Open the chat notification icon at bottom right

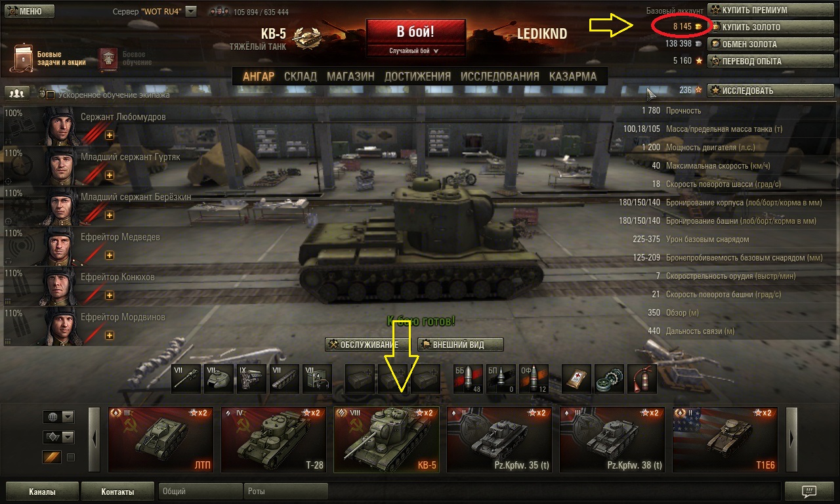(809, 491)
